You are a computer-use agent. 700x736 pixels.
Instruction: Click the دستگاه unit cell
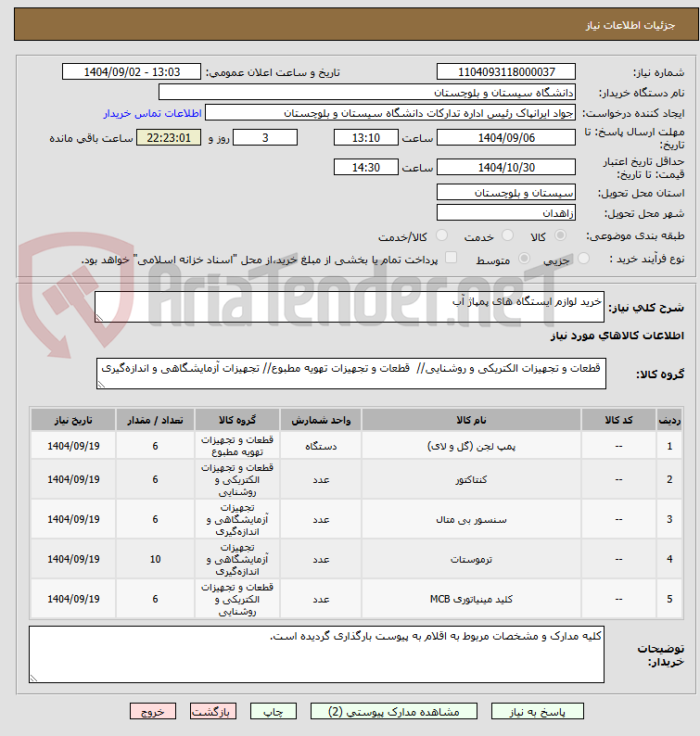(321, 446)
